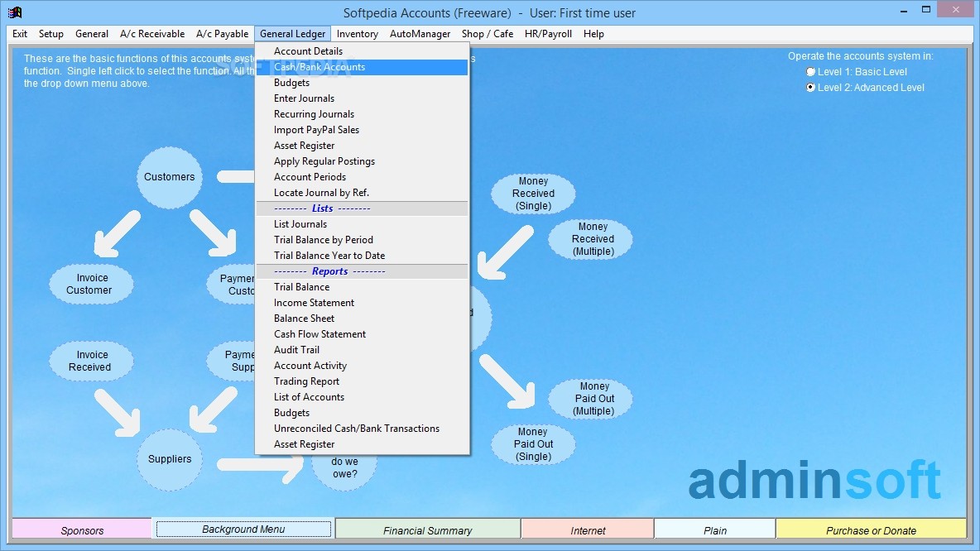Open the A/c Receivable menu
The image size is (980, 551).
(x=152, y=34)
